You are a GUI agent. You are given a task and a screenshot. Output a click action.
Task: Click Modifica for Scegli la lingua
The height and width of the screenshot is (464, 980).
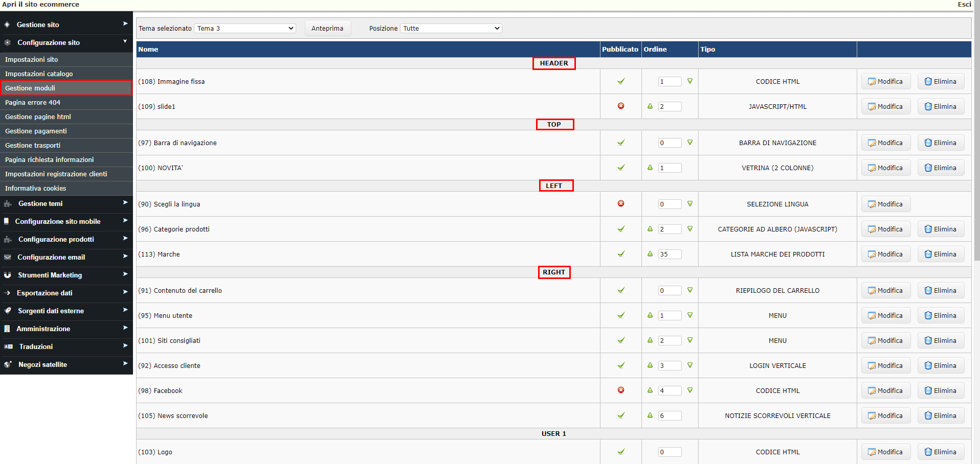pos(886,204)
